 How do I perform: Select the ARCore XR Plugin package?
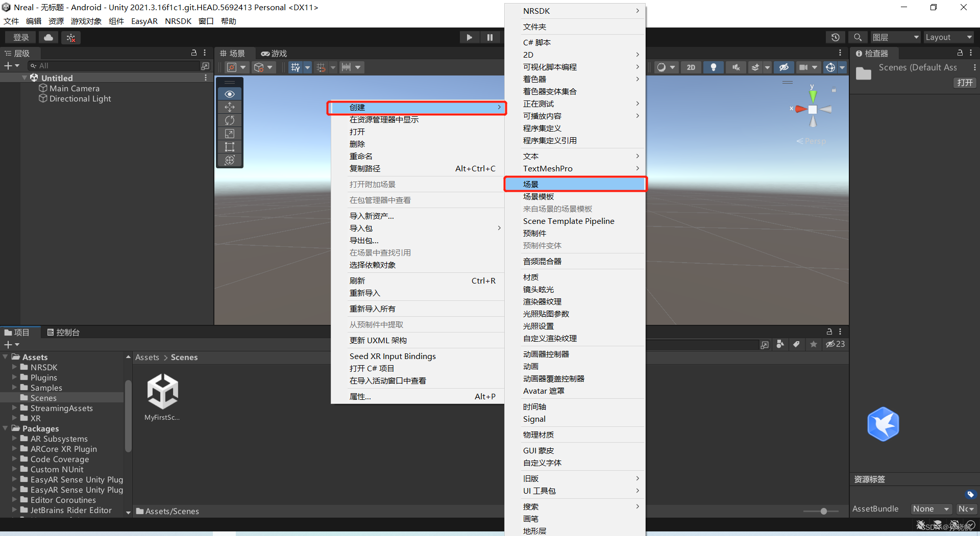63,449
